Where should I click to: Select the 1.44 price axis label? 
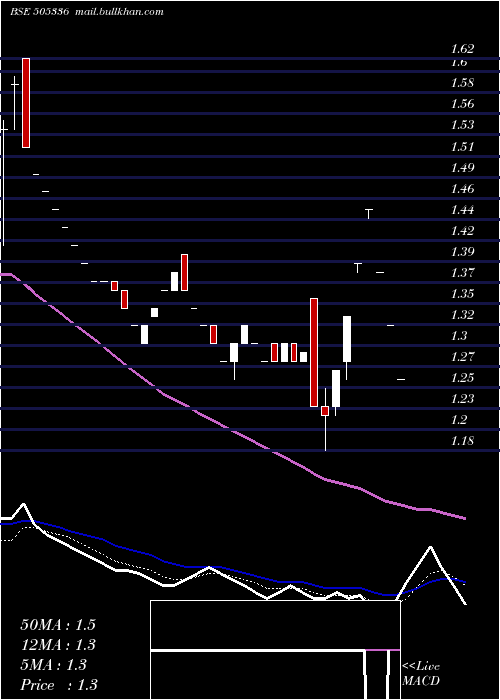[462, 209]
